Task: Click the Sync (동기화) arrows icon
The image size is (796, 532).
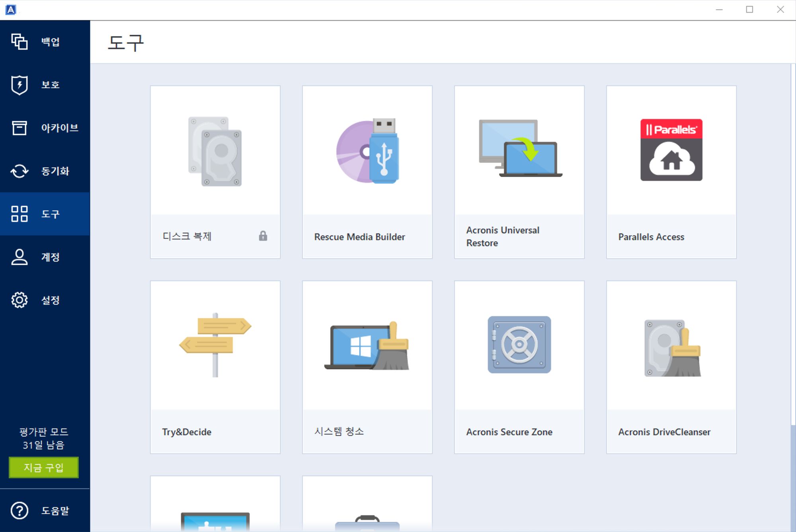Action: (x=19, y=171)
